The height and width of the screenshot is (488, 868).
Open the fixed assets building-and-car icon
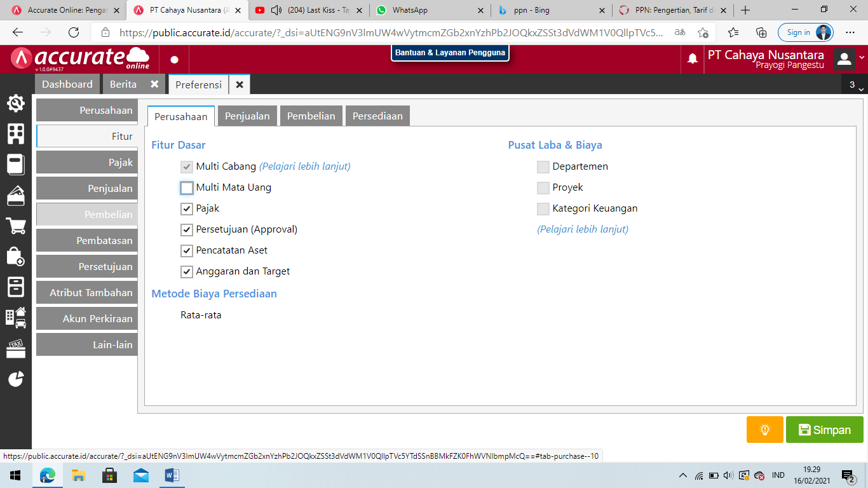[x=16, y=317]
